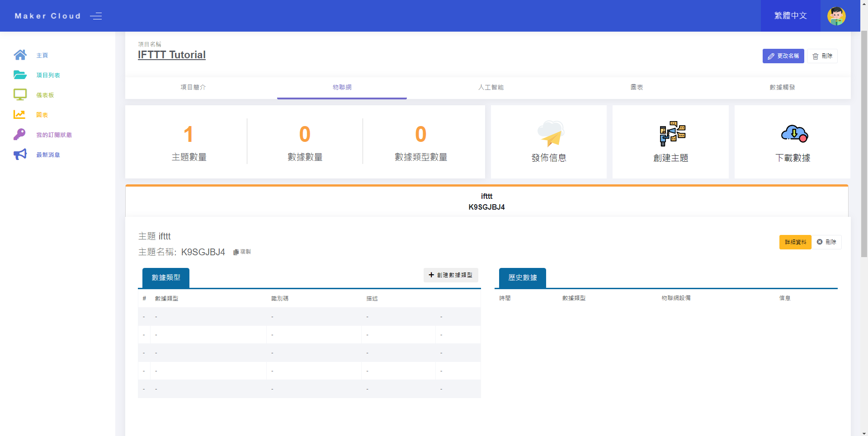Click the dashboard monitor icon
The image size is (868, 436).
point(20,95)
